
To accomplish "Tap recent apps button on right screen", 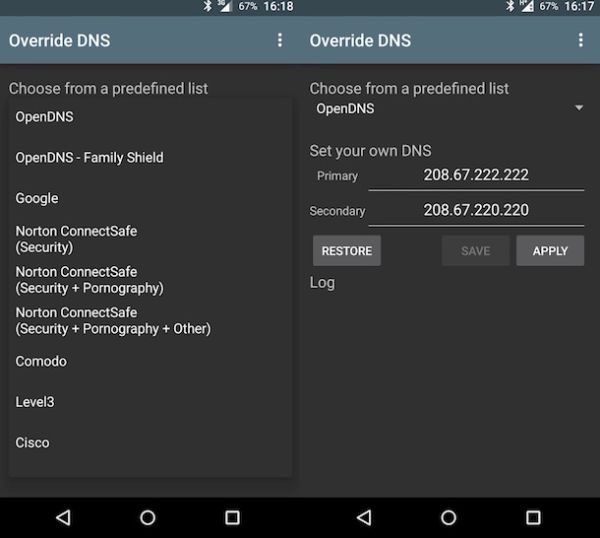I will coord(533,517).
